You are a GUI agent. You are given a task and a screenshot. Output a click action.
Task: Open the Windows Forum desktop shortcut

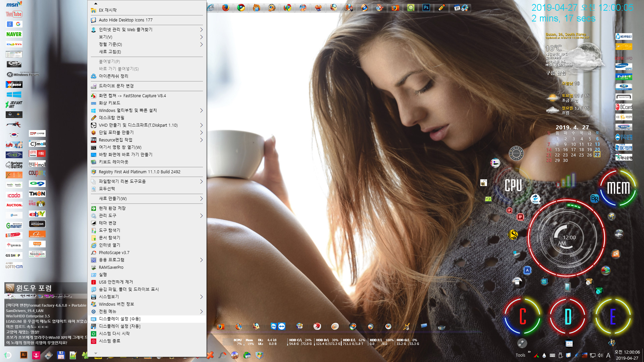[x=22, y=74]
